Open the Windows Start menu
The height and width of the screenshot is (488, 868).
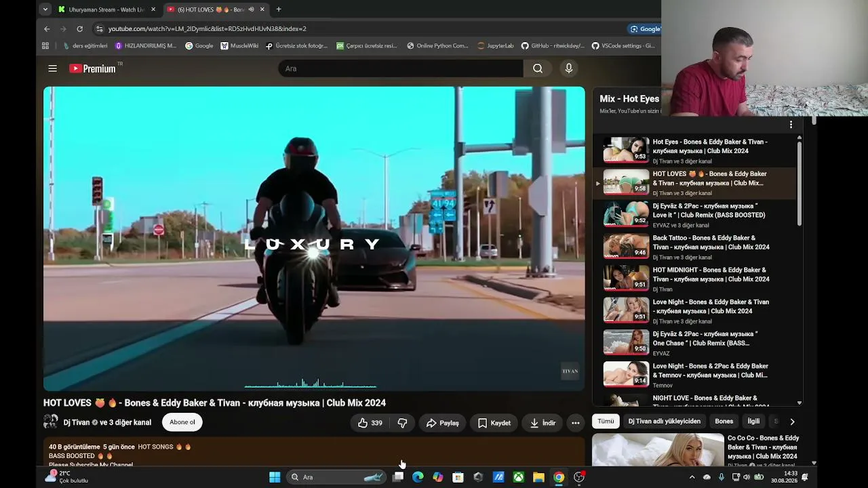275,477
